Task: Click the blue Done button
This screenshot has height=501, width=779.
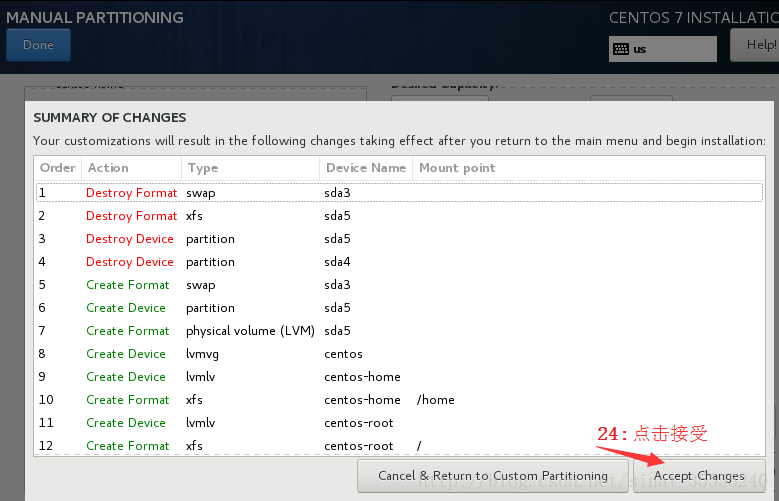Action: point(38,45)
